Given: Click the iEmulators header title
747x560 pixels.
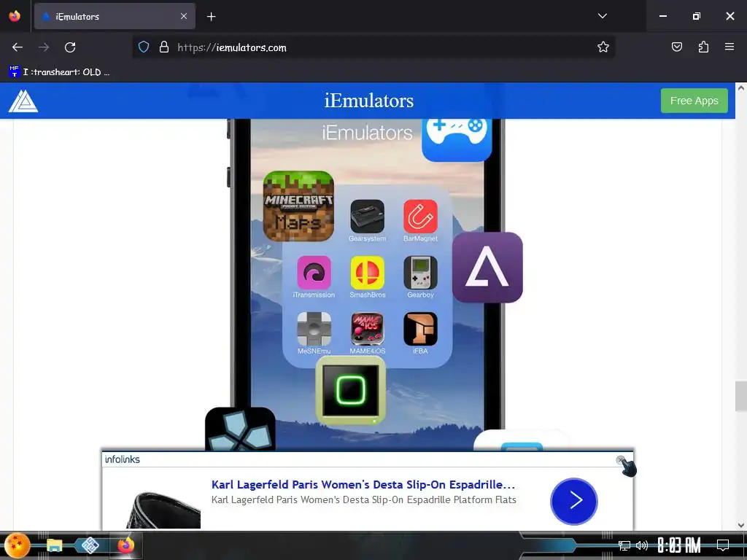Looking at the screenshot, I should point(368,101).
